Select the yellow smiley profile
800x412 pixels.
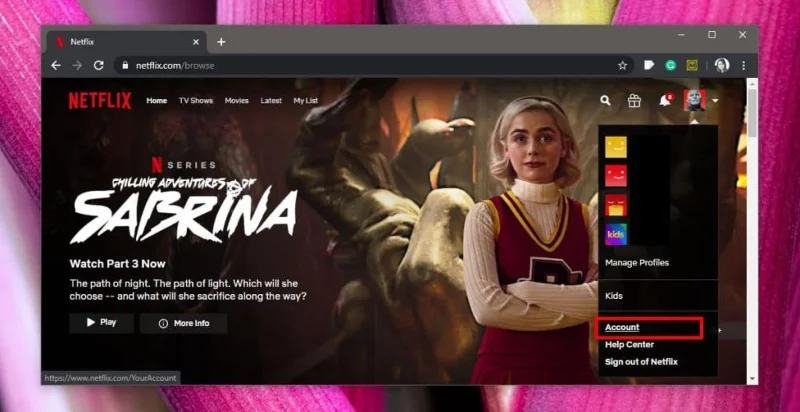coord(616,147)
